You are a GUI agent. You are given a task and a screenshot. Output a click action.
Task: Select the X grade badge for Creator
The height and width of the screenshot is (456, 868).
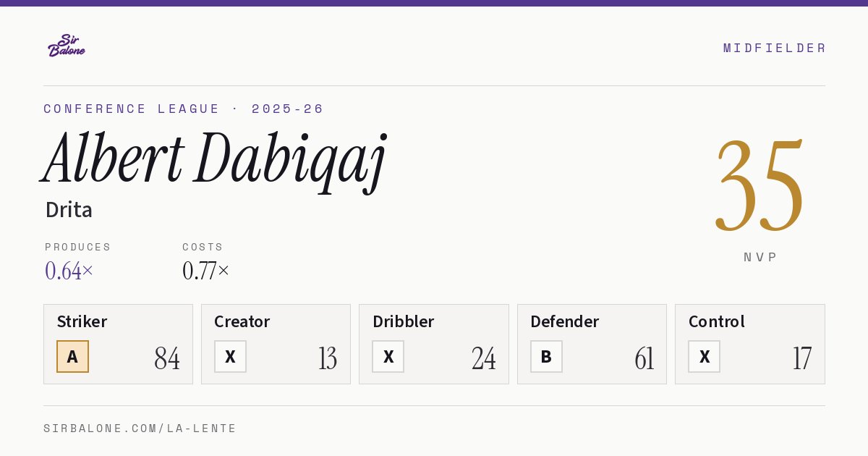pyautogui.click(x=230, y=357)
